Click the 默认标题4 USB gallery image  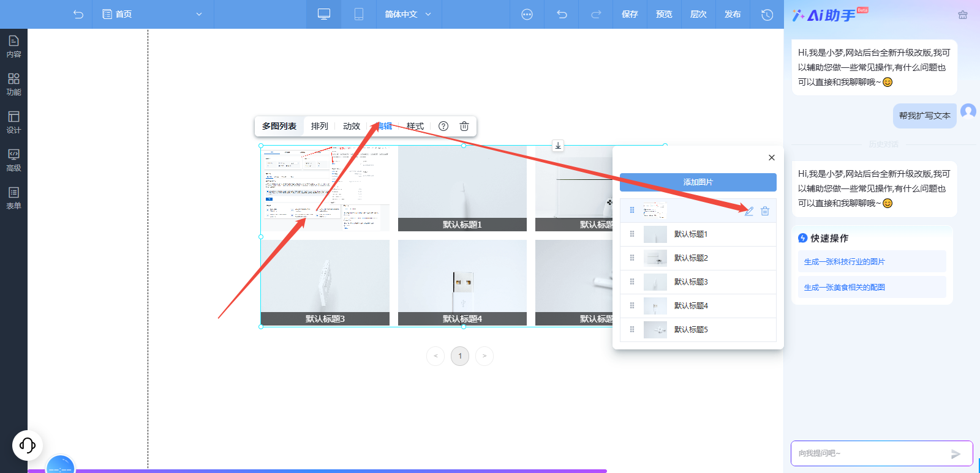(x=462, y=283)
